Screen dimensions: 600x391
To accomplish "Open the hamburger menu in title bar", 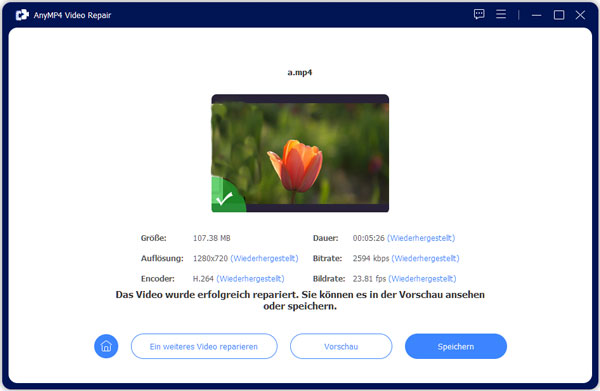I will (501, 15).
